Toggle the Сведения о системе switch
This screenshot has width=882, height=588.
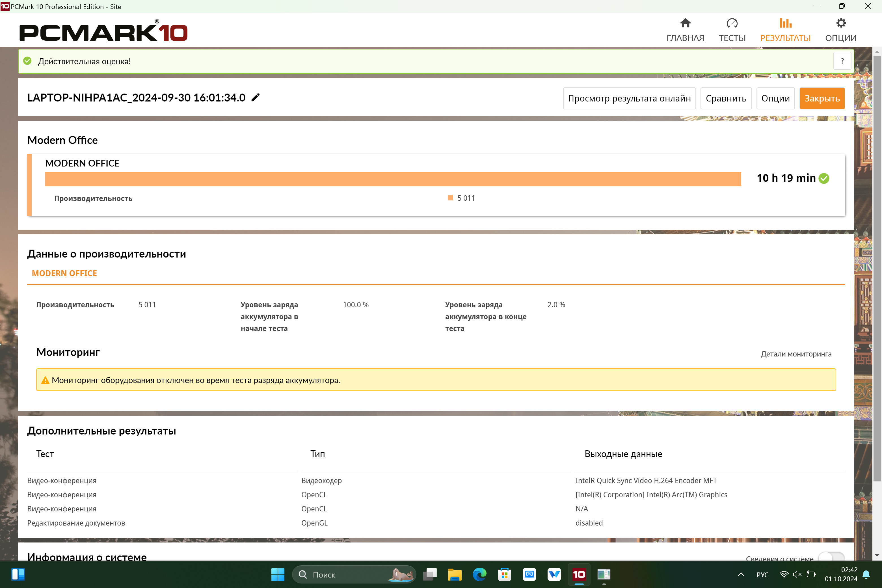tap(831, 557)
